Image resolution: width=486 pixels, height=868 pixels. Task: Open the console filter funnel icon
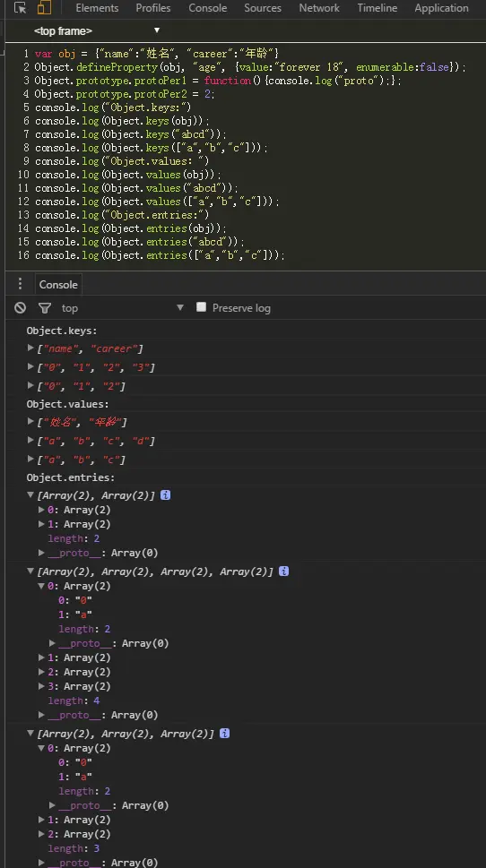pyautogui.click(x=45, y=308)
